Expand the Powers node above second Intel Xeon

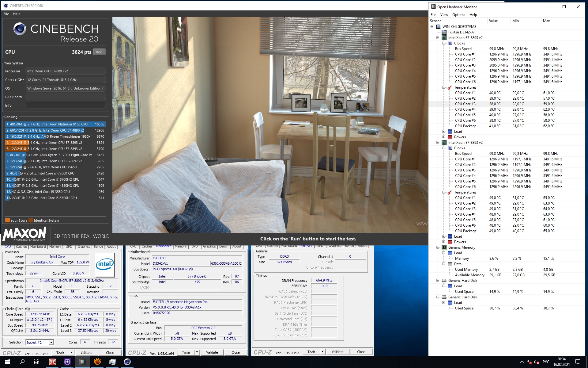444,137
